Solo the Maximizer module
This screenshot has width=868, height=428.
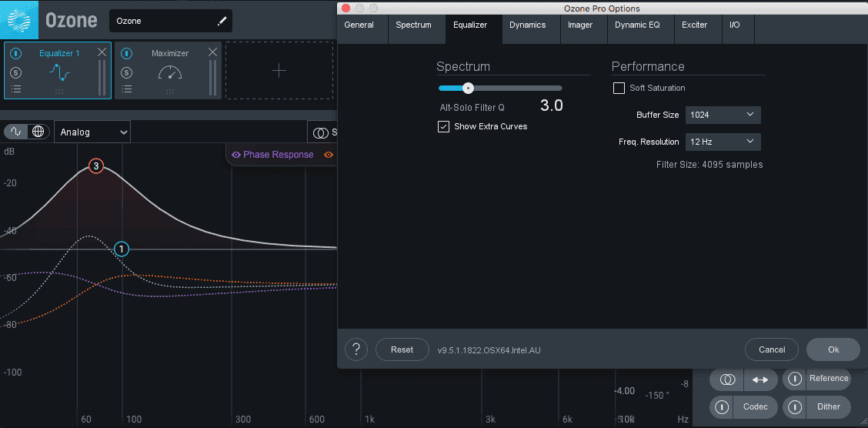click(x=127, y=72)
